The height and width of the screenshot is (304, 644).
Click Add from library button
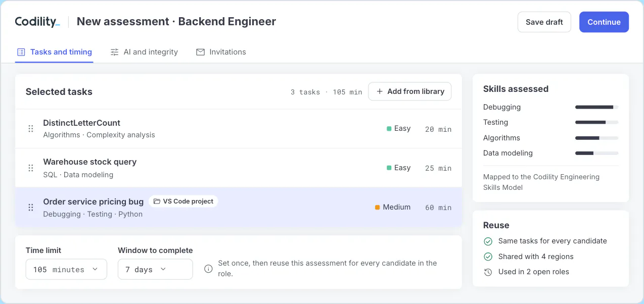(x=410, y=91)
